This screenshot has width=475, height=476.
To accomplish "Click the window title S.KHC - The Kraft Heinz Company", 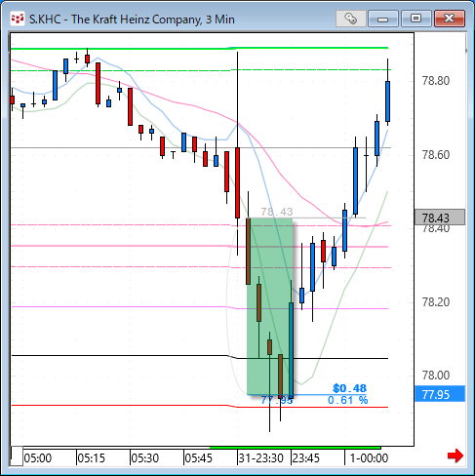I will click(x=132, y=20).
